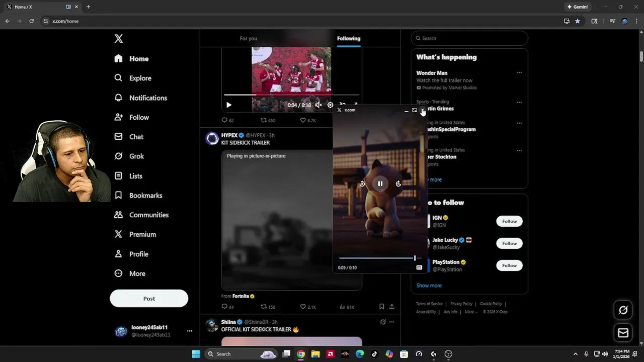Follow the Jake Lucky account

click(x=509, y=243)
